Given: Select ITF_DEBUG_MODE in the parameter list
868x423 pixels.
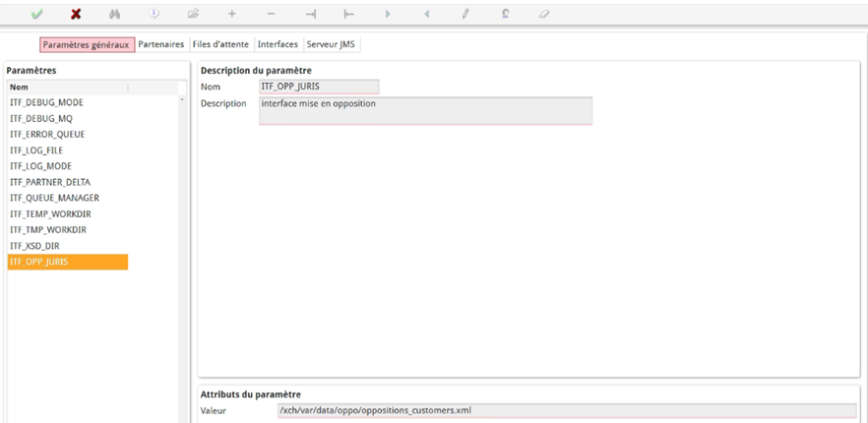Looking at the screenshot, I should click(x=46, y=103).
